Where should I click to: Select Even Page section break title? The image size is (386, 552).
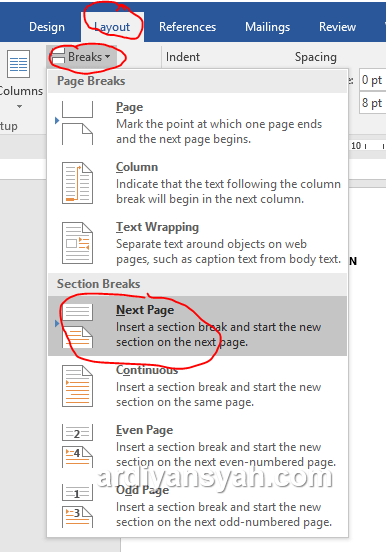[144, 430]
